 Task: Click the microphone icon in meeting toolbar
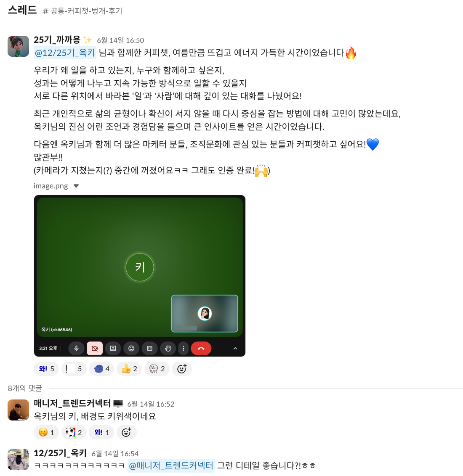[x=76, y=348]
